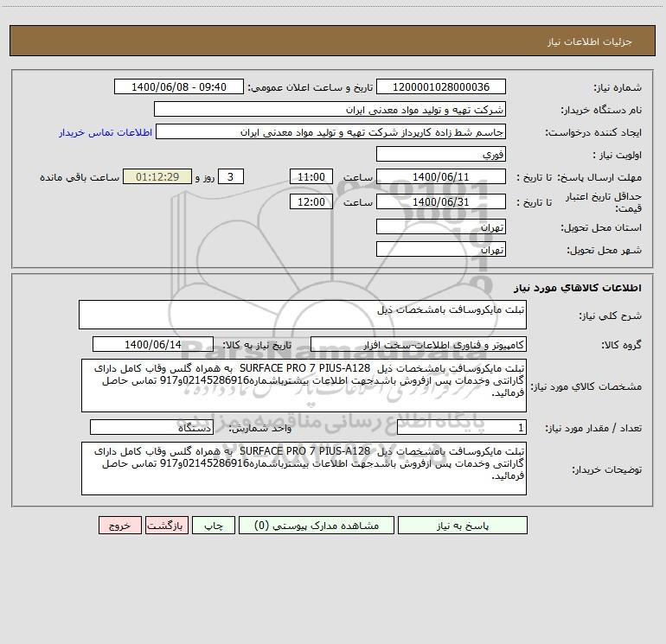666x644 pixels.
Task: Click the priority field فوری
Action: pos(441,154)
